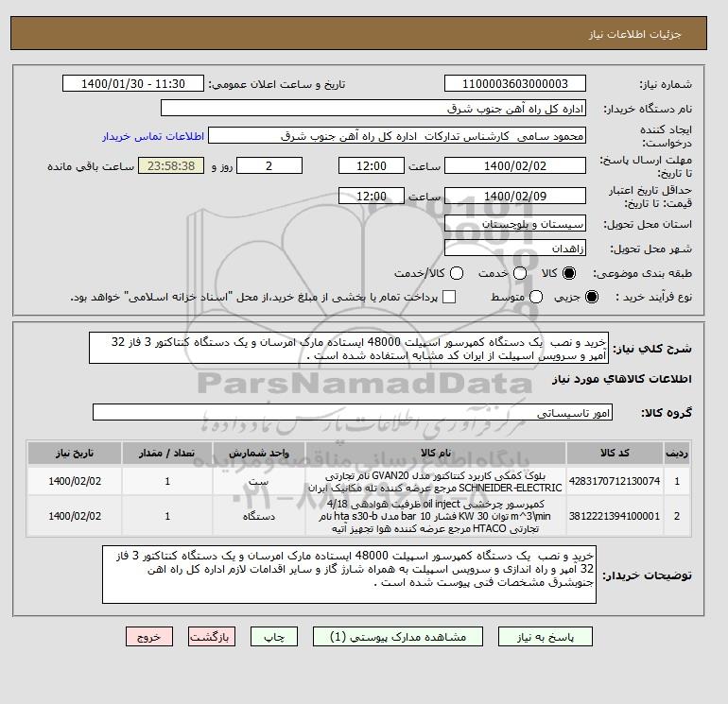
Task: Click the نام کالا column header
Action: click(x=436, y=453)
